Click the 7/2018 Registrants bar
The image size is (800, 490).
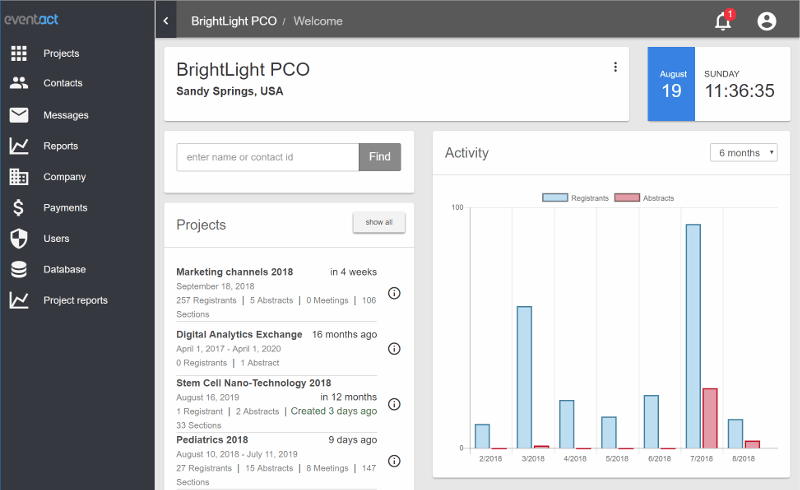693,336
